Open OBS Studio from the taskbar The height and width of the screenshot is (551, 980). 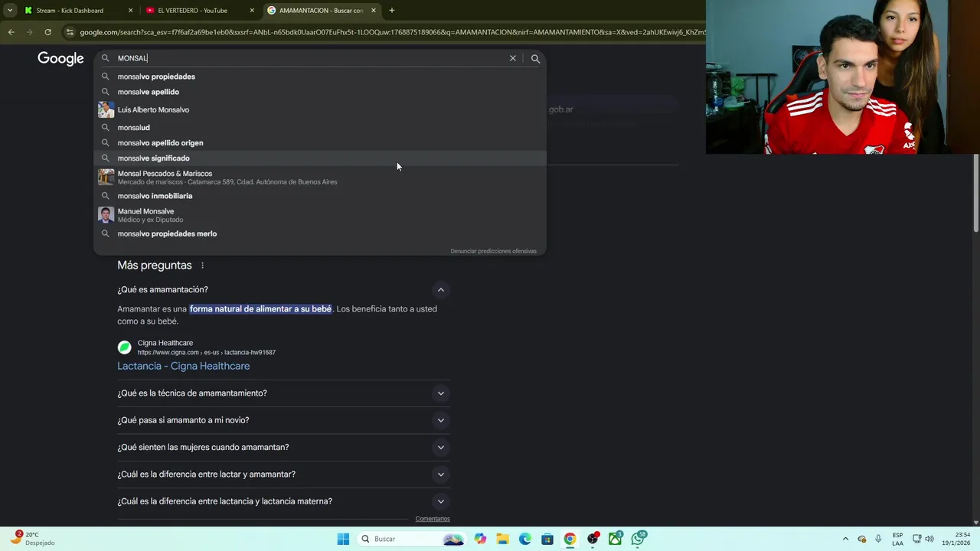[x=593, y=539]
